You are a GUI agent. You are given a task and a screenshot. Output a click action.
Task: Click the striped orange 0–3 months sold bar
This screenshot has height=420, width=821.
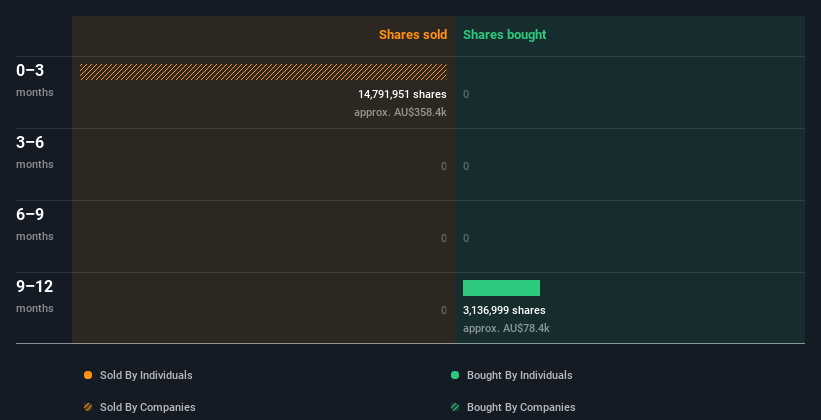click(263, 72)
